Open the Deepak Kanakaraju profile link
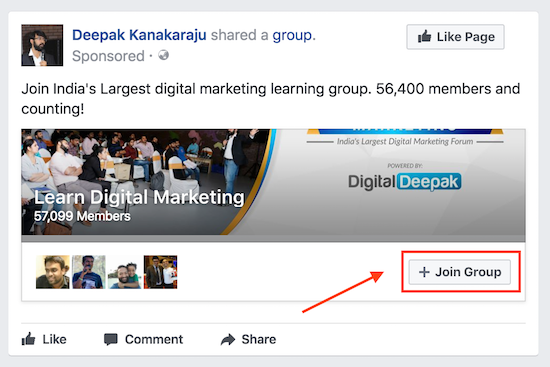Viewport: 550px width, 367px height. coord(139,35)
